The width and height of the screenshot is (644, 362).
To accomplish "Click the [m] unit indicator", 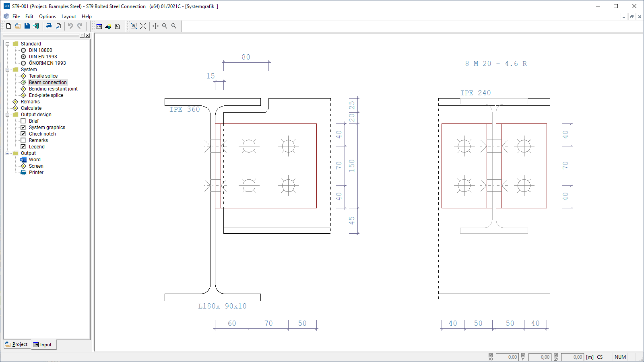I will (590, 357).
